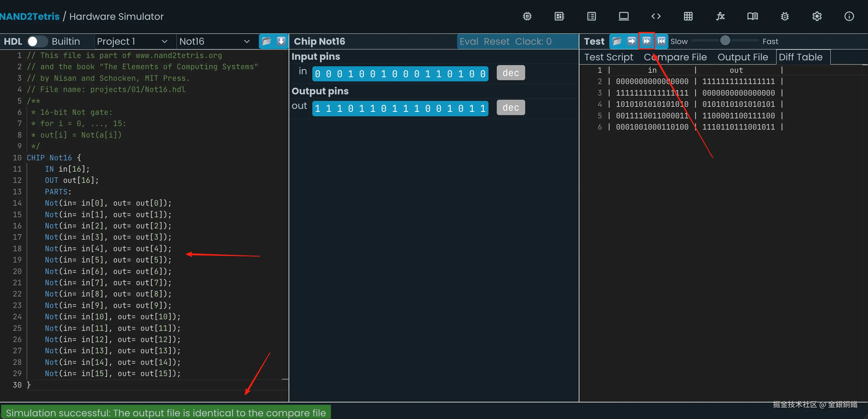Open the user guide book icon
Screen dimensions: 868x419
pyautogui.click(x=752, y=16)
